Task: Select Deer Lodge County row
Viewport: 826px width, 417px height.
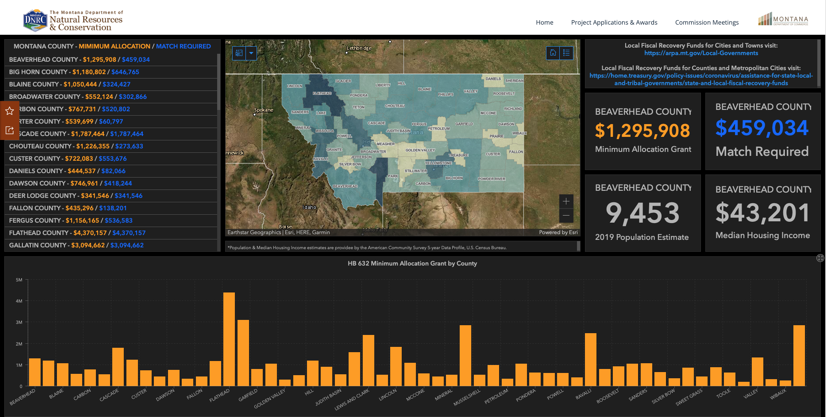Action: tap(111, 195)
